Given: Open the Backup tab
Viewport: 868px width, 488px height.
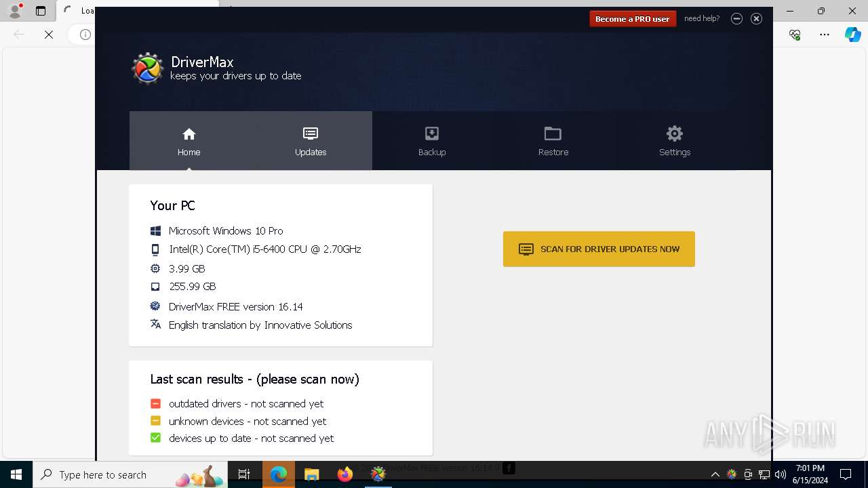Looking at the screenshot, I should [x=432, y=141].
